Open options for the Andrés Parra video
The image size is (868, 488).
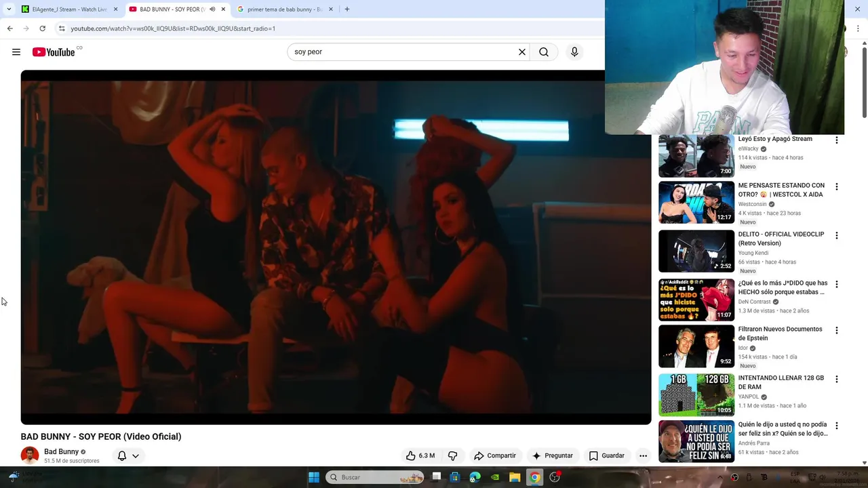pos(837,426)
